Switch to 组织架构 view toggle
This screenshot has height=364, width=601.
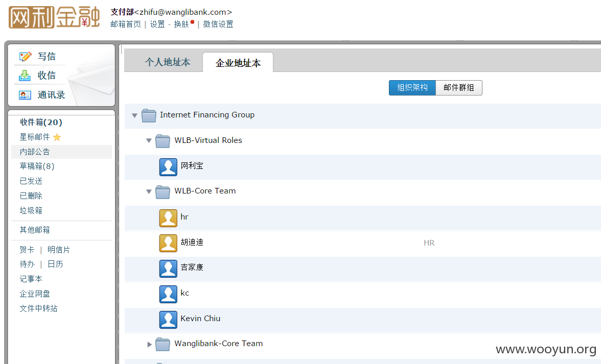[412, 88]
